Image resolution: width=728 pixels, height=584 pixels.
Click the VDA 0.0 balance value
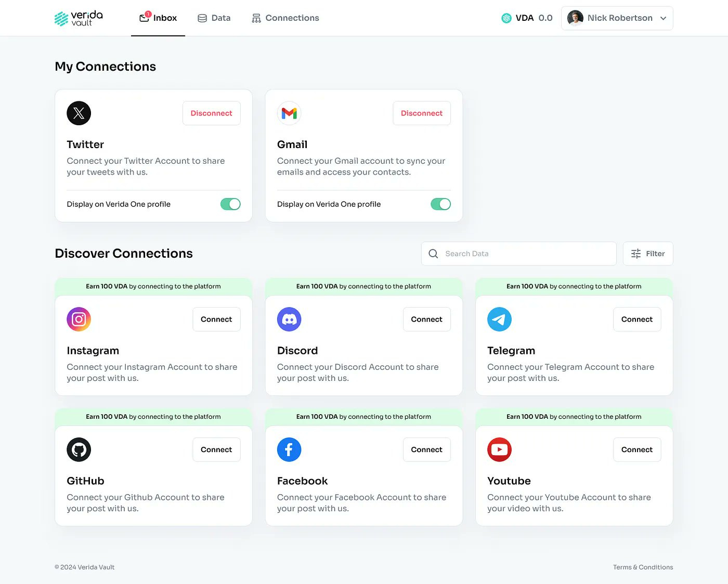pyautogui.click(x=545, y=18)
